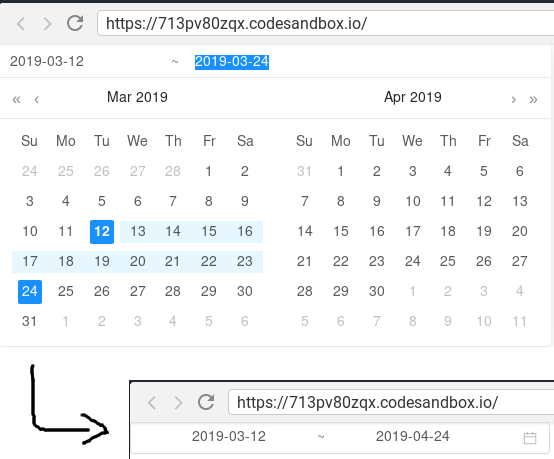The width and height of the screenshot is (554, 459).
Task: Choose March 31 in the left calendar
Action: point(30,322)
